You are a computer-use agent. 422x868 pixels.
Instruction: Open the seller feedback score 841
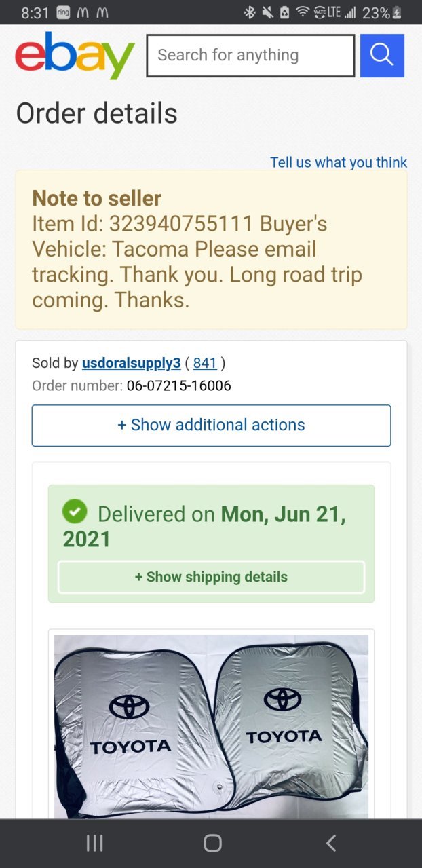[205, 363]
